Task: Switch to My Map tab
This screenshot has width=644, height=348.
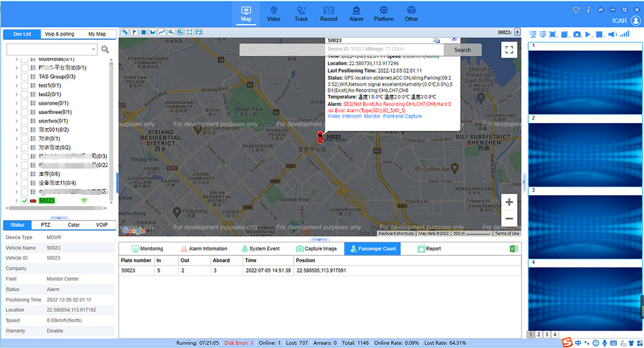Action: click(97, 34)
